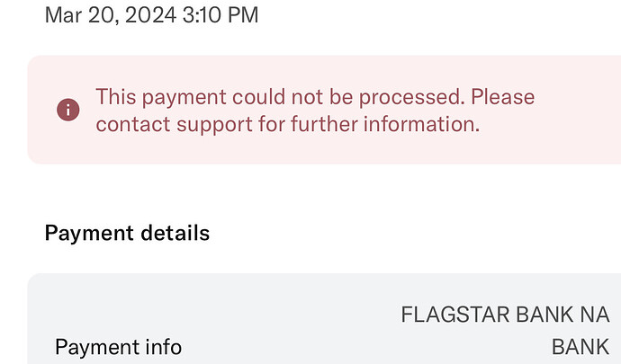
Task: Click the word 'Please' in the alert
Action: pos(502,97)
